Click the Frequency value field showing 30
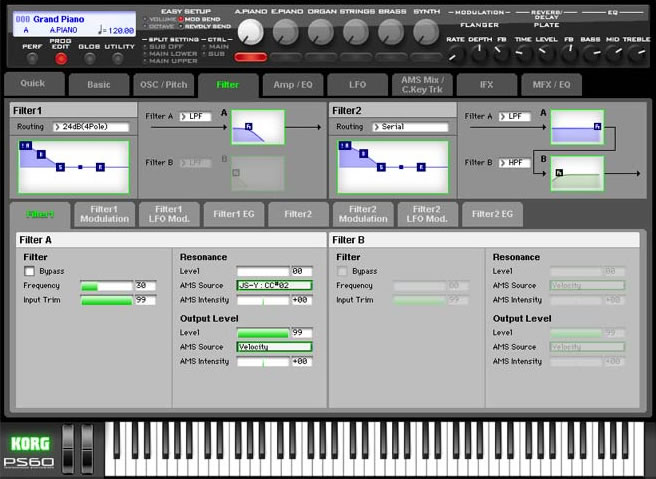Image resolution: width=656 pixels, height=479 pixels. [145, 286]
